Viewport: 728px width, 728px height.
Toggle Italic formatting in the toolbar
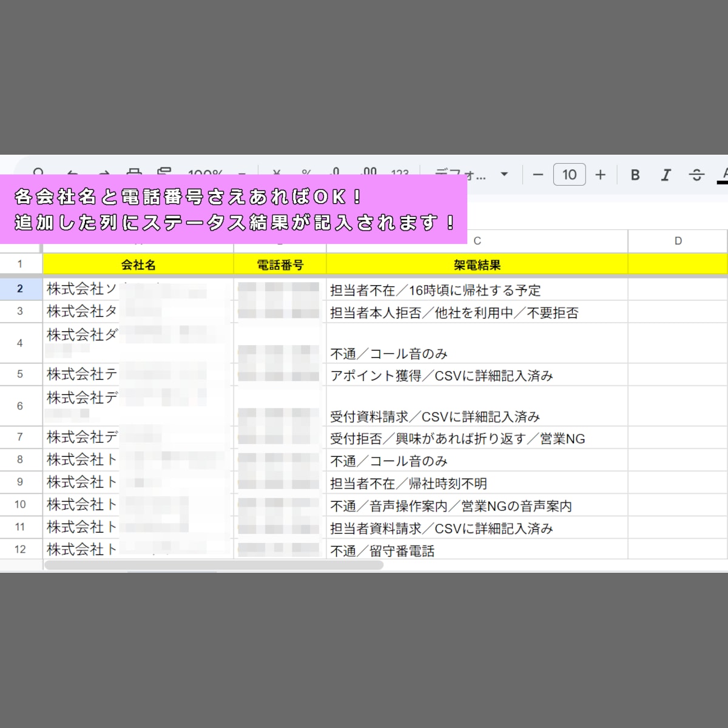pyautogui.click(x=666, y=175)
